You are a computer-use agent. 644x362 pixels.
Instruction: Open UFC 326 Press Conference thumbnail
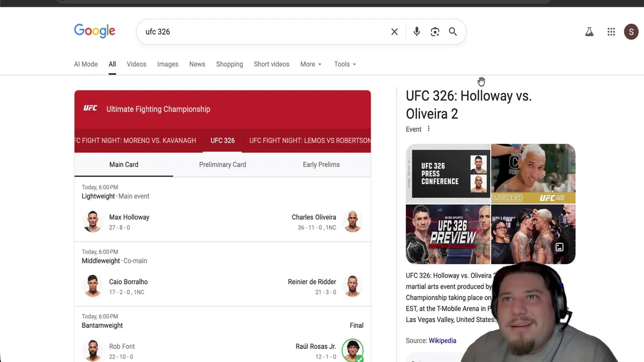click(448, 173)
